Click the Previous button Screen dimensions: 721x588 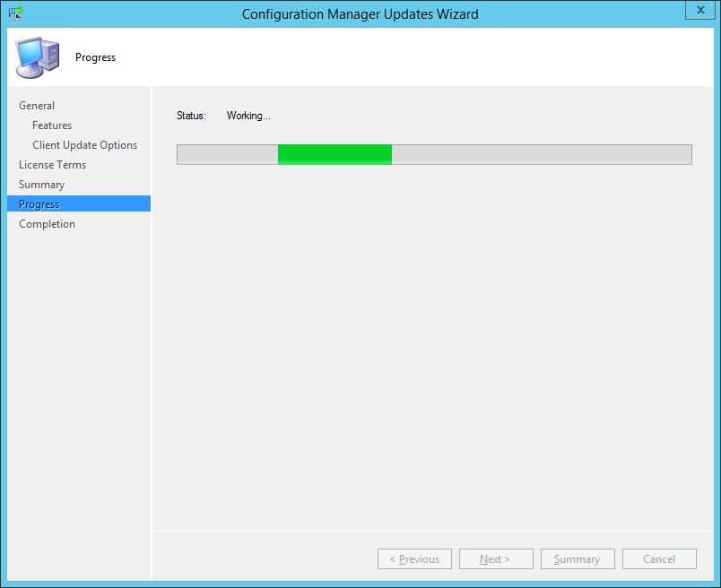tap(414, 558)
